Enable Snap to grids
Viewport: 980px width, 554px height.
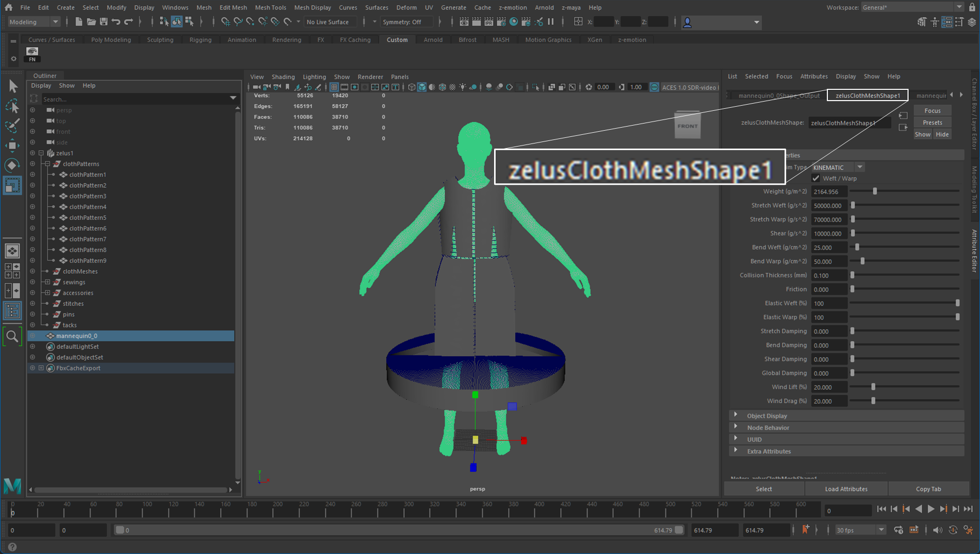pyautogui.click(x=225, y=22)
